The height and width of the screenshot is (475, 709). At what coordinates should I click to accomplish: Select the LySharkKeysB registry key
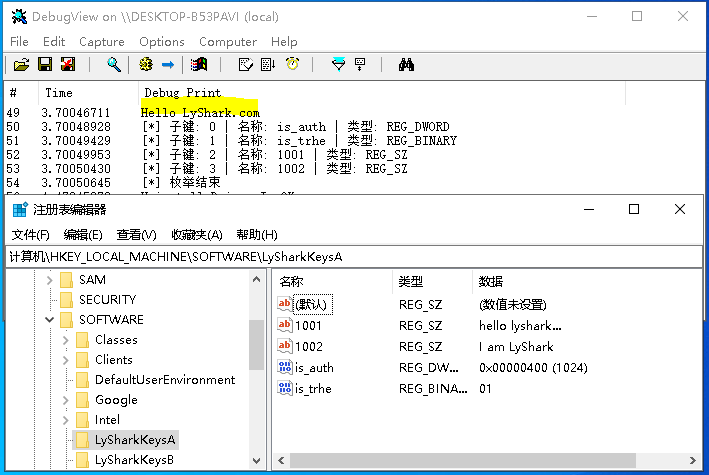point(134,460)
